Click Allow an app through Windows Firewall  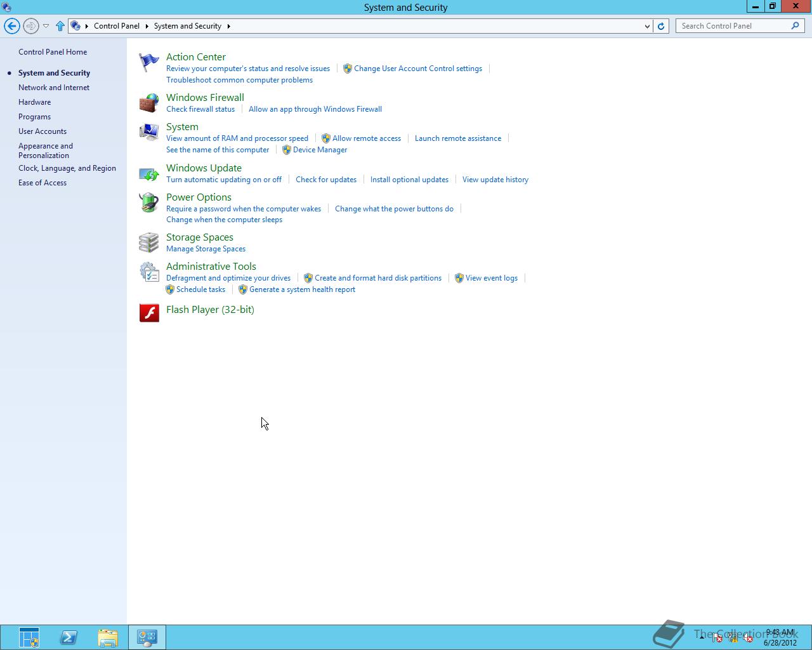point(315,109)
